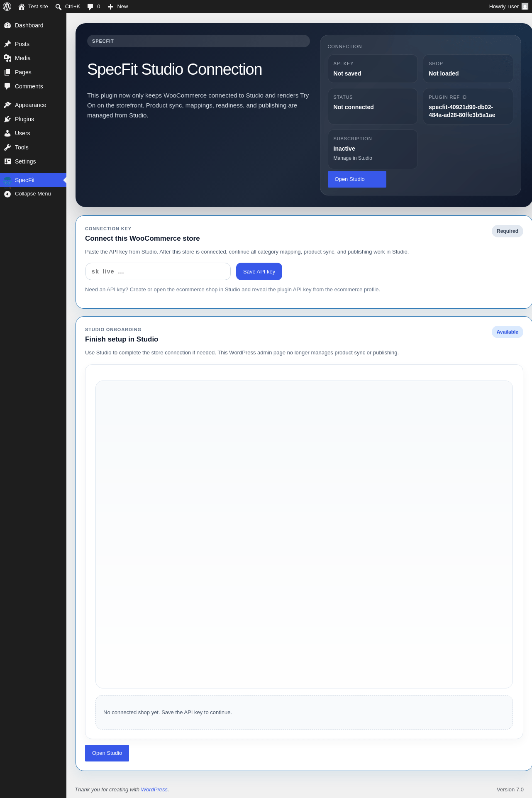
Task: Collapse the admin sidebar menu
Action: coord(33,194)
